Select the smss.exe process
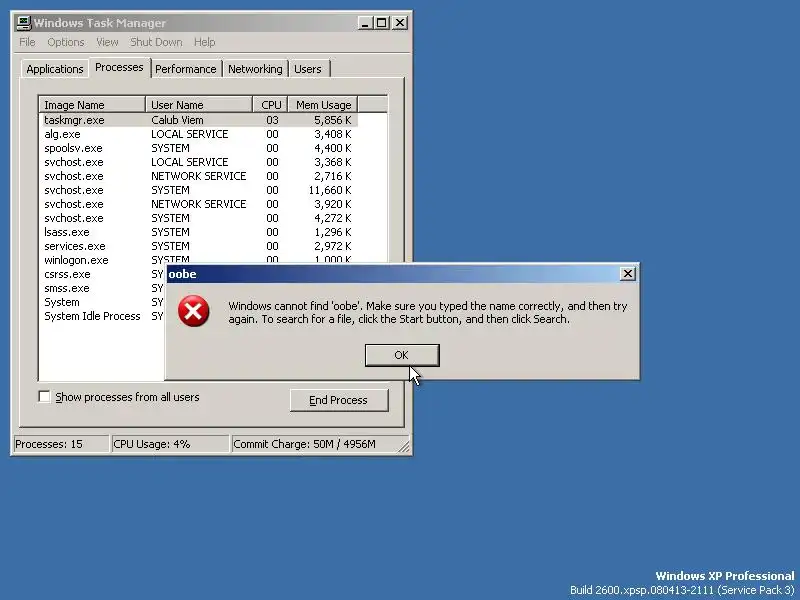The image size is (800, 600). [102, 288]
